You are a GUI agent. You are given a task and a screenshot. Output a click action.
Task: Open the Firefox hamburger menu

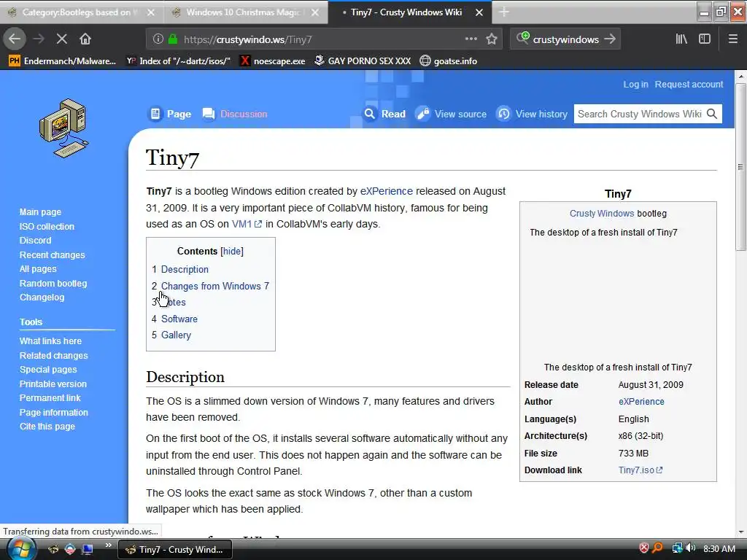[732, 39]
